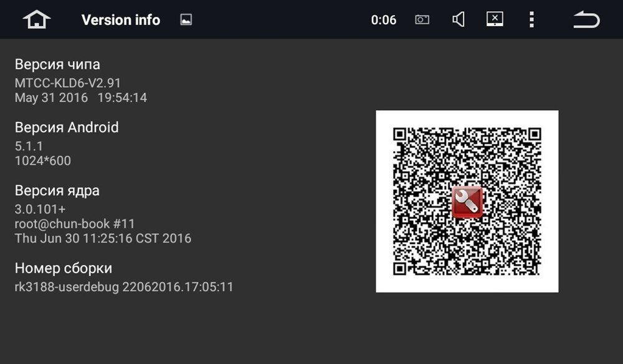Open the image/gallery notification icon

coord(186,19)
